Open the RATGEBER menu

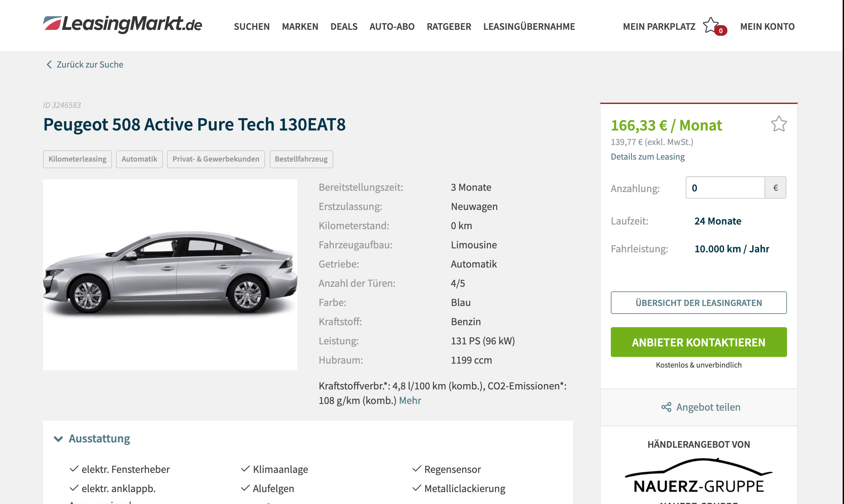448,26
